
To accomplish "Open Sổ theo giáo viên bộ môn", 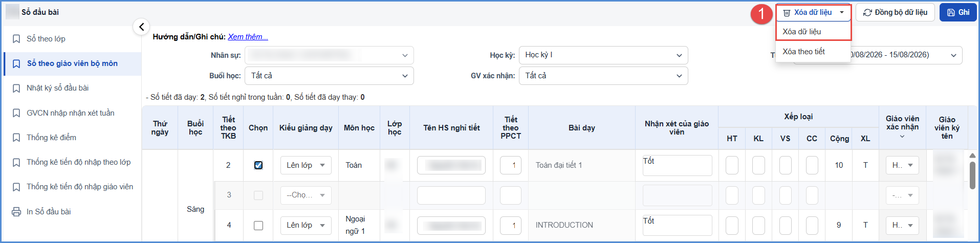I will pos(72,63).
